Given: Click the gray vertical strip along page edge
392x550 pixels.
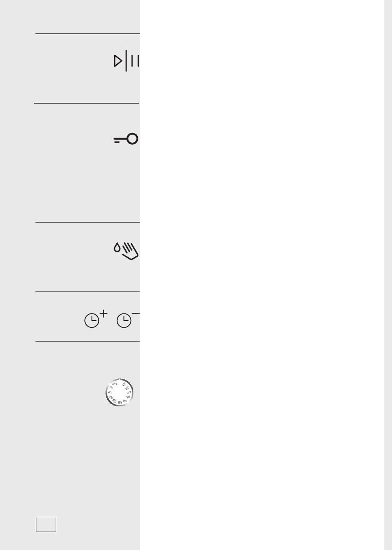Looking at the screenshot, I should point(388,275).
